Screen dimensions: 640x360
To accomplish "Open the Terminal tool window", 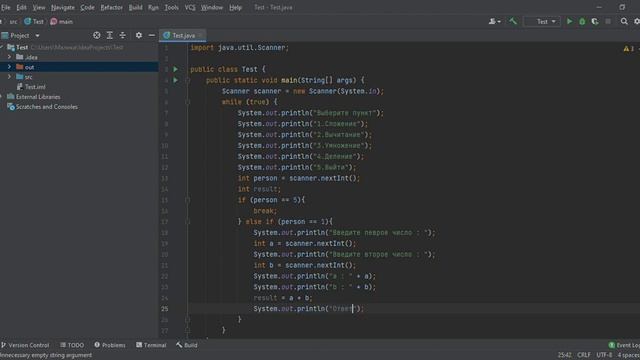I will click(151, 345).
